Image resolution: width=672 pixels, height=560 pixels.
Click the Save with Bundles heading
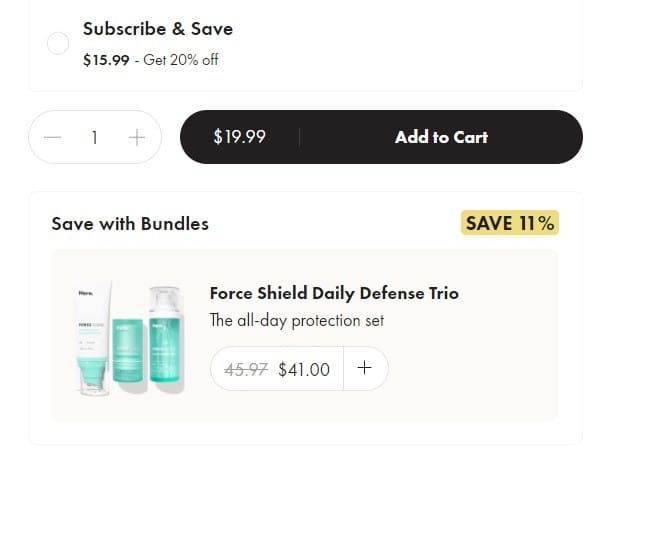pyautogui.click(x=130, y=224)
